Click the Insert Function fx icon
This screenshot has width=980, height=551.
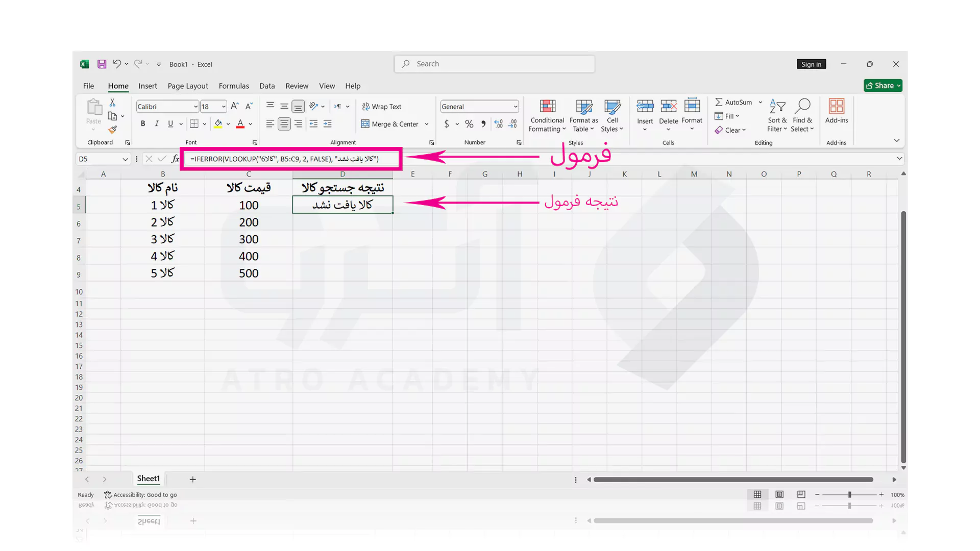pos(176,159)
